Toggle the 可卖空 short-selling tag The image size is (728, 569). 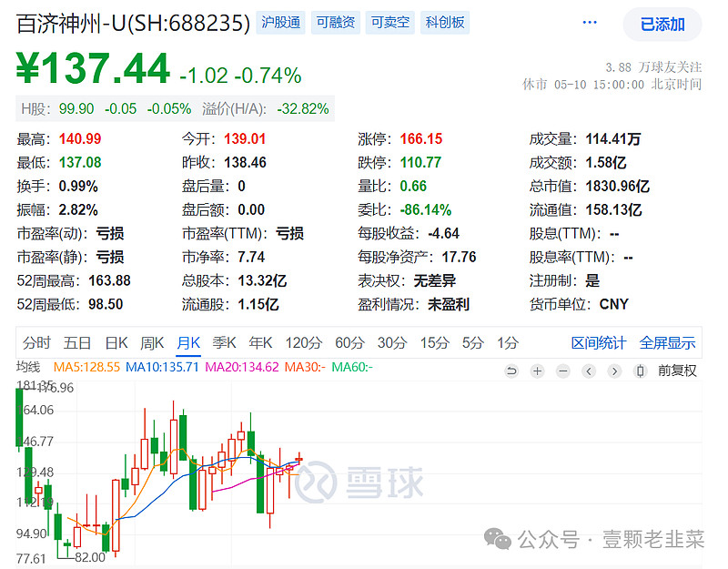389,23
